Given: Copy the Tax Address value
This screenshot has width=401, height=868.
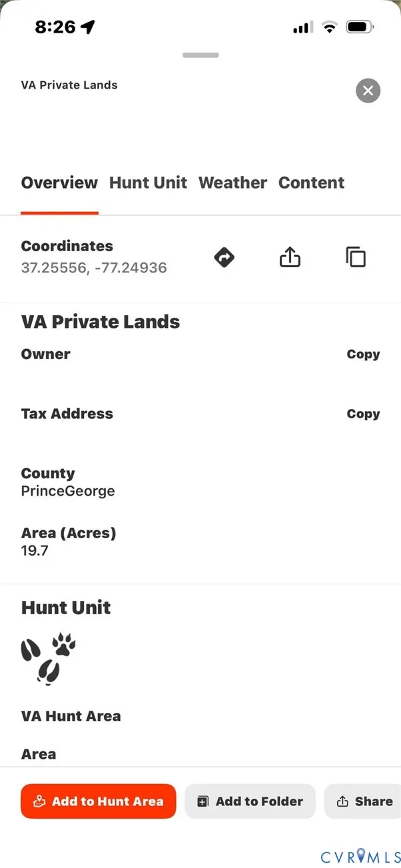Looking at the screenshot, I should (x=363, y=414).
